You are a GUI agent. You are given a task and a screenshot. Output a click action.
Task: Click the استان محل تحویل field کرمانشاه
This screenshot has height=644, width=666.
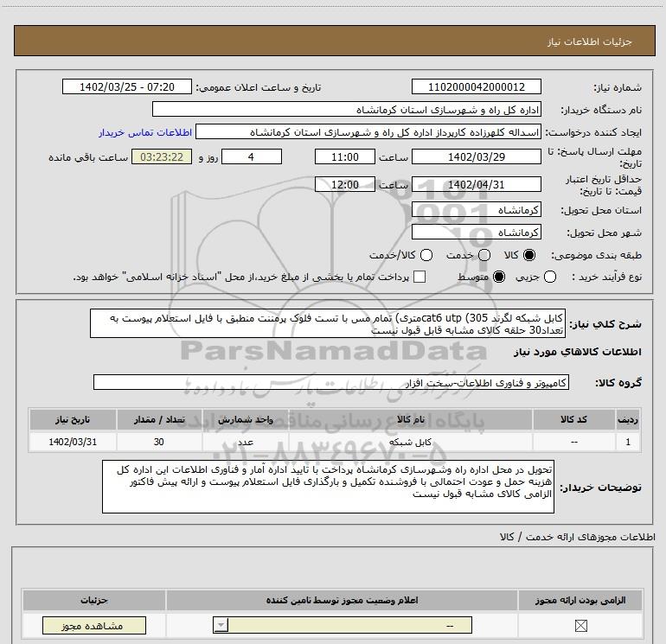476,210
